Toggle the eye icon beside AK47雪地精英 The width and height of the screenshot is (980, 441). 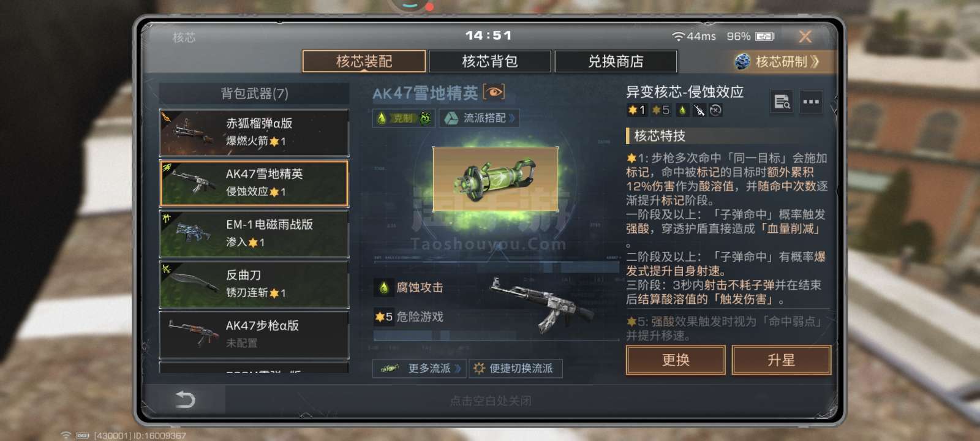point(494,92)
